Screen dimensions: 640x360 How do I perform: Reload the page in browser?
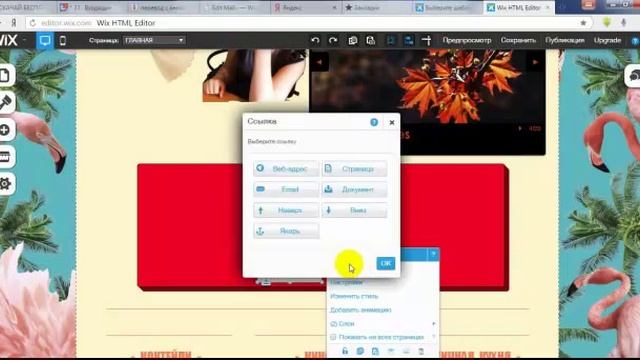click(33, 23)
